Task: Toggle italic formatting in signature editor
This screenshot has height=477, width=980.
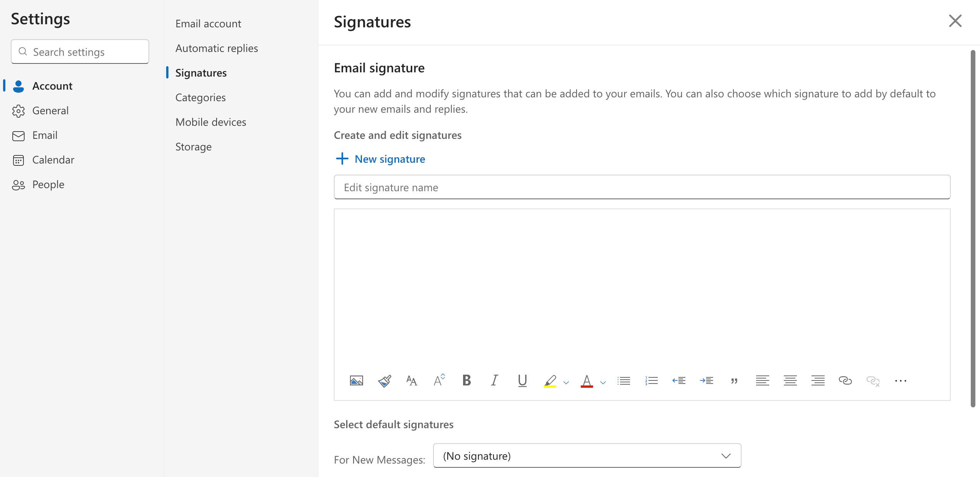Action: [x=494, y=381]
